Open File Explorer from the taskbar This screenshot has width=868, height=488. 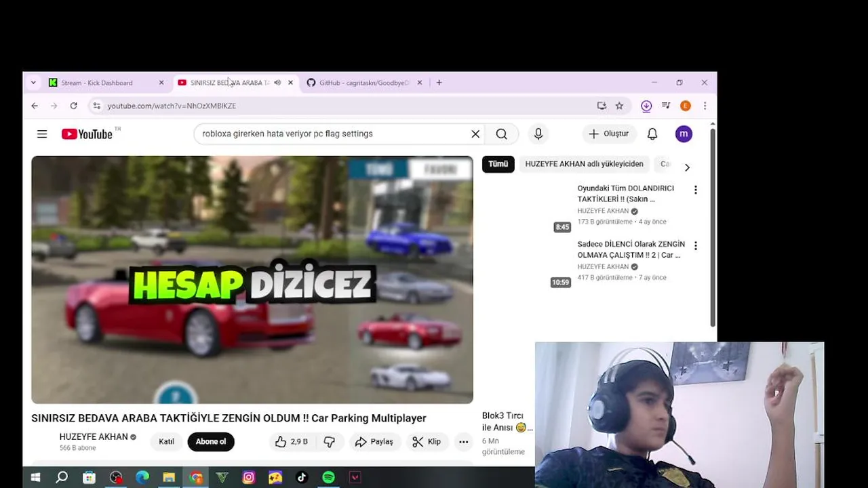click(169, 478)
